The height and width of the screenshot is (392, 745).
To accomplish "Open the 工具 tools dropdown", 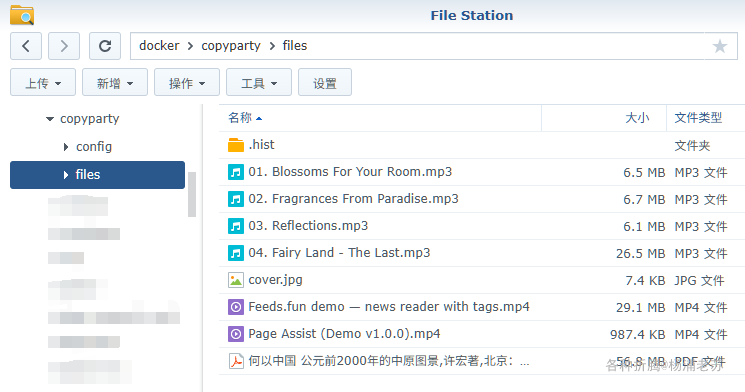I will 258,82.
